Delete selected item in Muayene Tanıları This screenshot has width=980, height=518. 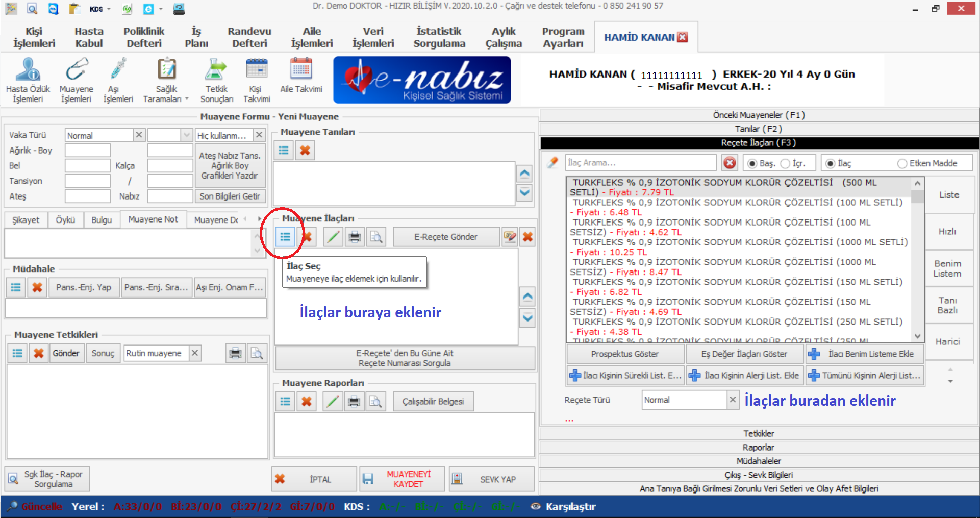[x=305, y=151]
